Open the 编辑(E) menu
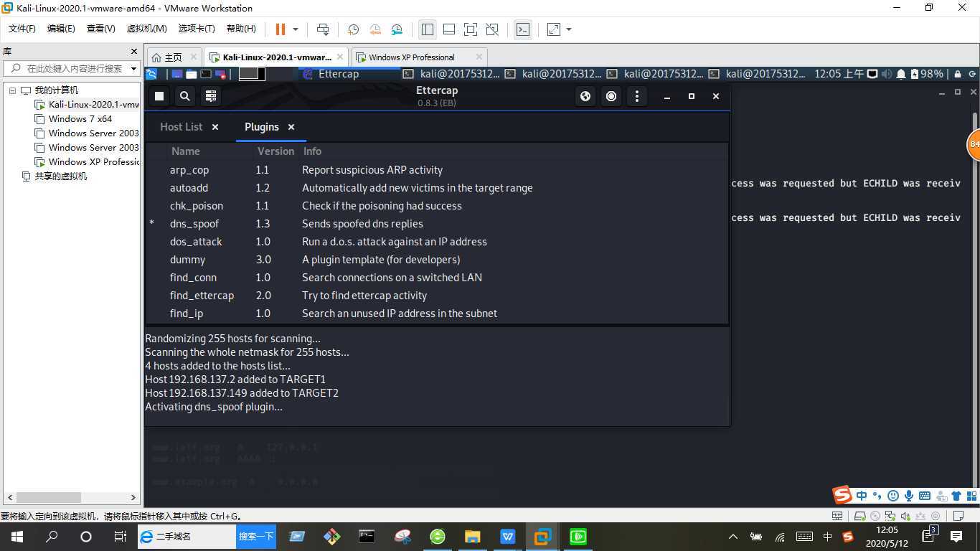This screenshot has width=980, height=551. point(61,29)
